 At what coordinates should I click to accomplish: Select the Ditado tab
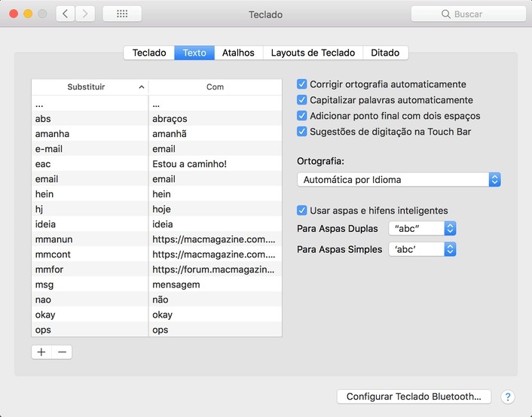point(385,53)
